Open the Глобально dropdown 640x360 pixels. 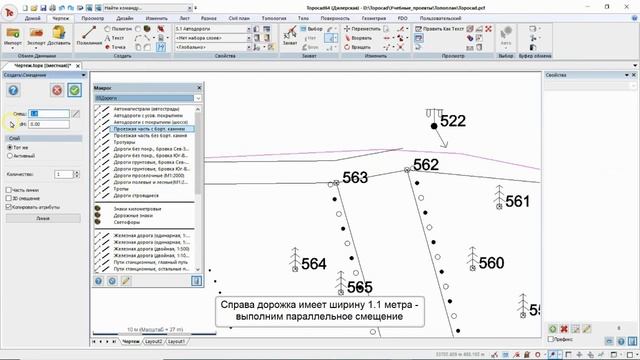point(248,47)
